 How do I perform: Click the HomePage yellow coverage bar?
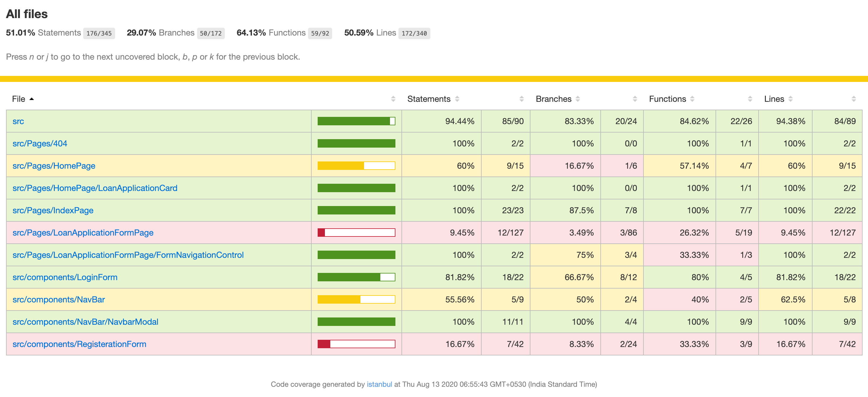point(356,166)
